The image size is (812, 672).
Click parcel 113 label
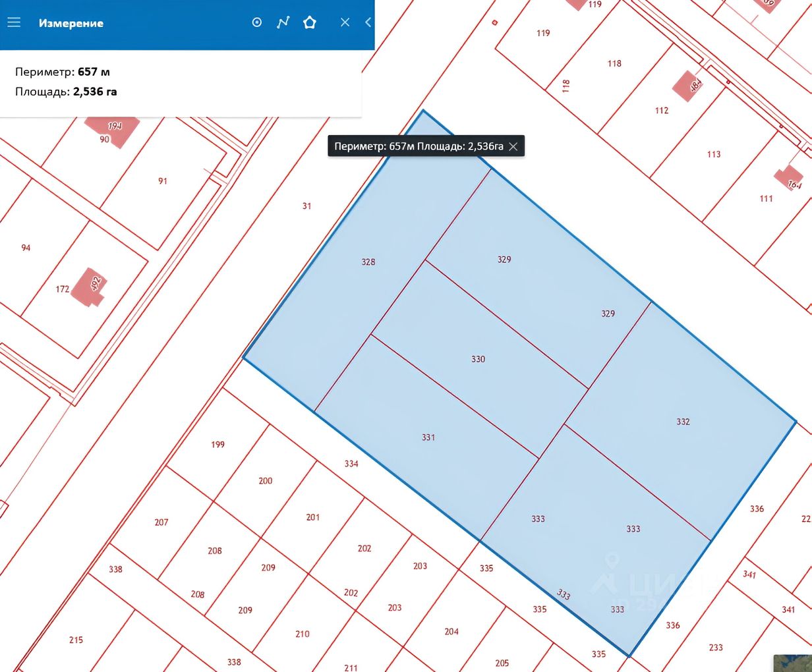pyautogui.click(x=714, y=154)
